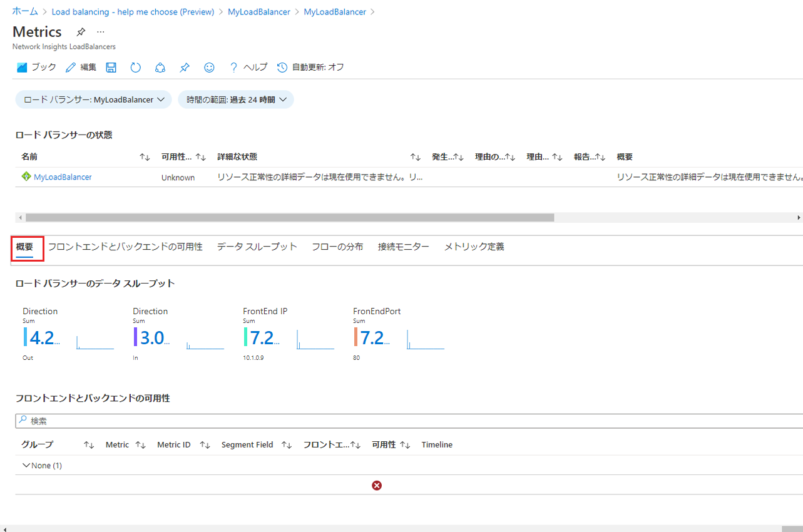Viewport: 803px width, 532px height.
Task: Open Load balancing - help me choose breadcrumb
Action: tap(133, 12)
